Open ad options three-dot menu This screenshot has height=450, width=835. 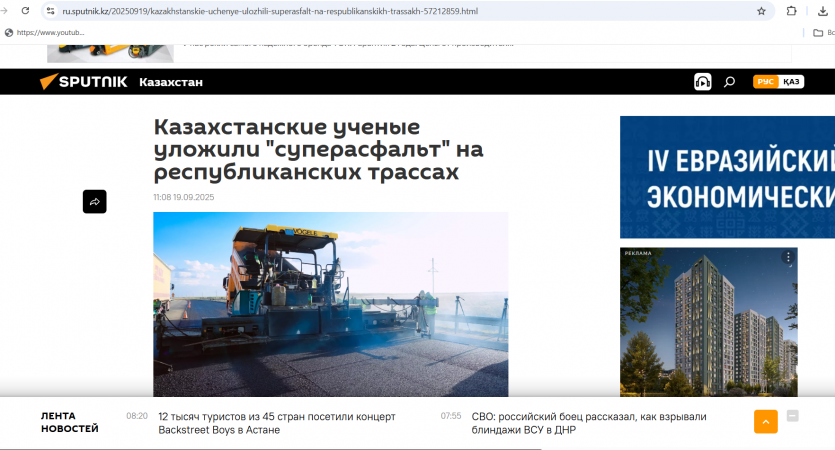[x=788, y=257]
